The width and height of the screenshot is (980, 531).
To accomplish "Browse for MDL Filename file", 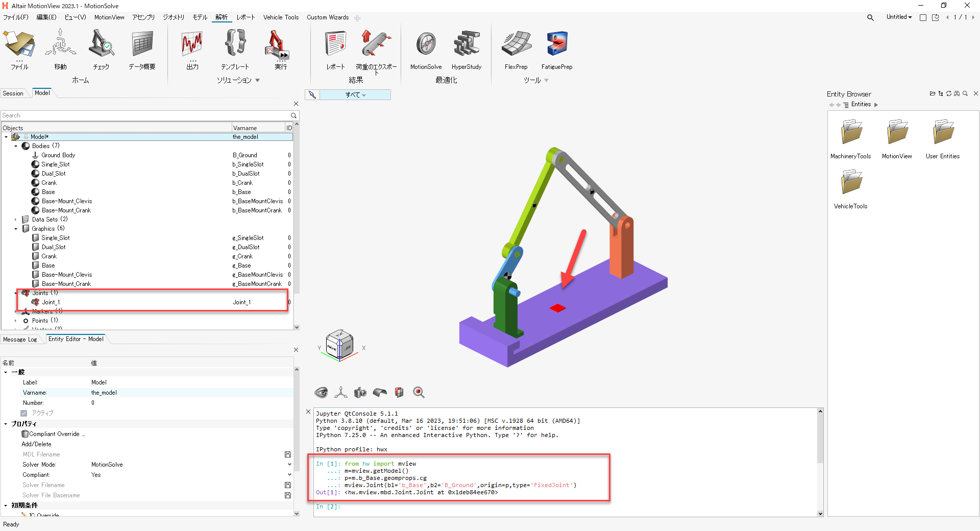I will tap(288, 454).
